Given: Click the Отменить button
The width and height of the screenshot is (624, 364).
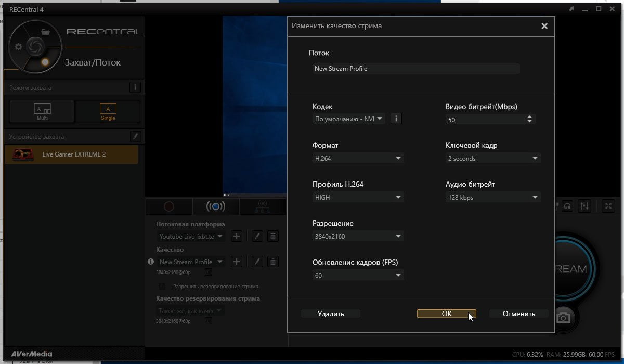Looking at the screenshot, I should click(519, 314).
